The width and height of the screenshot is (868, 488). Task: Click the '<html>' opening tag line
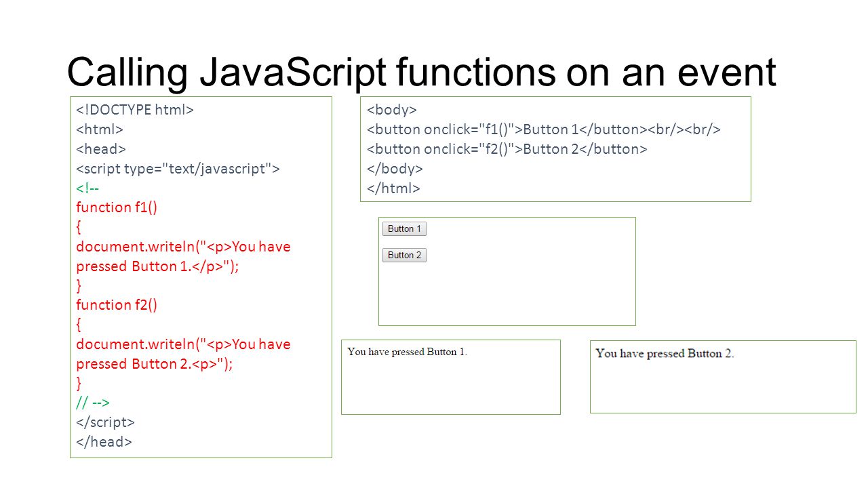coord(100,129)
